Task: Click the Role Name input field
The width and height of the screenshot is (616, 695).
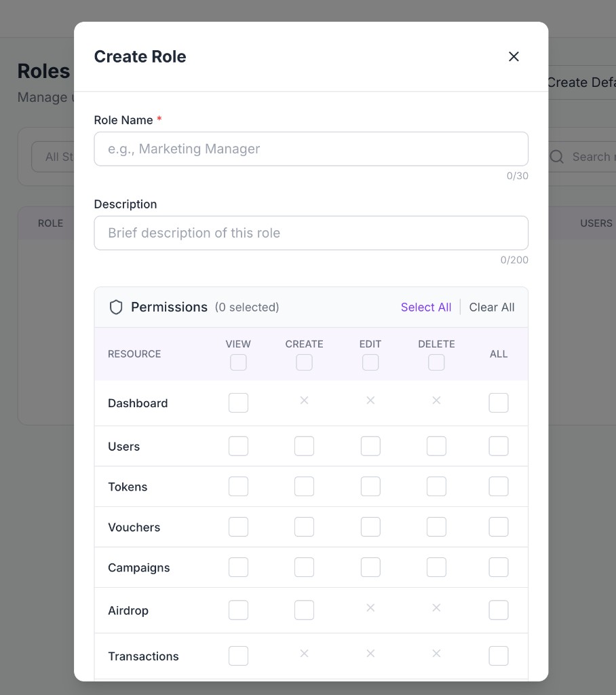Action: 311,149
